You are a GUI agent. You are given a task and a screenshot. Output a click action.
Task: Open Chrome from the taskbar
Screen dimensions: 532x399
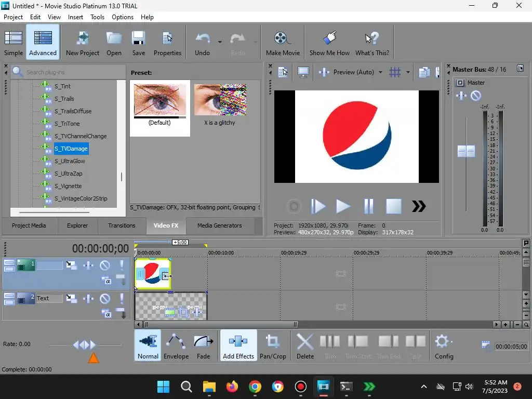255,387
